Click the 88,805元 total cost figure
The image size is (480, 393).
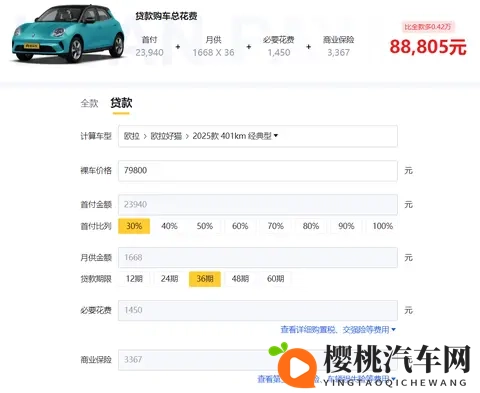coord(428,47)
